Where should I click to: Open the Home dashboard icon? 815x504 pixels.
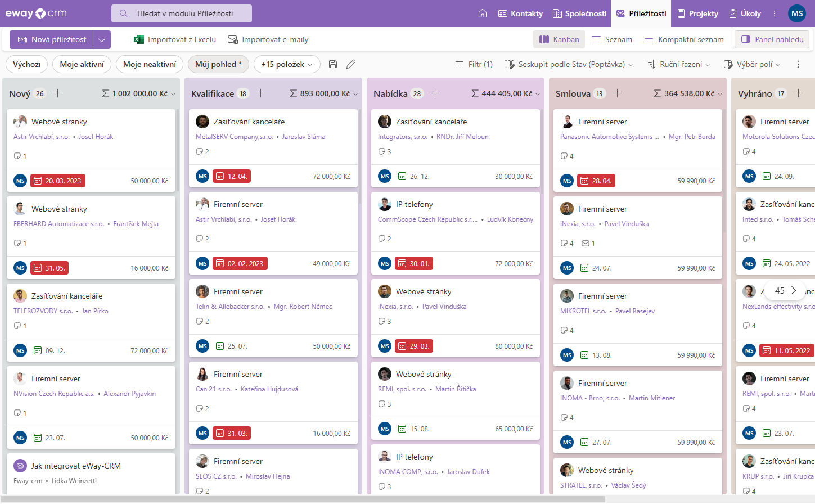(483, 13)
